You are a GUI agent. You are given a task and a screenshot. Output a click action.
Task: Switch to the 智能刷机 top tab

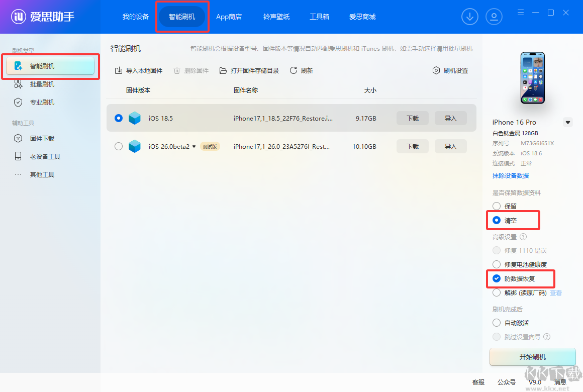click(x=182, y=17)
